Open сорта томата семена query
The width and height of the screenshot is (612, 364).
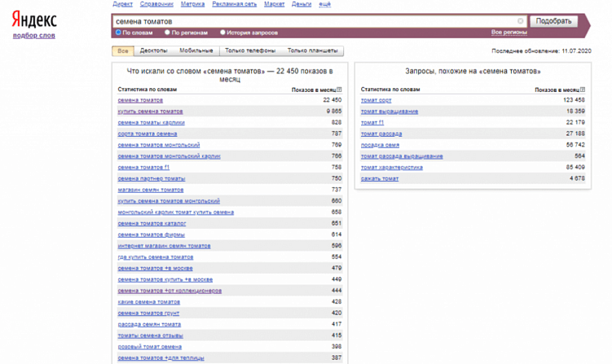coord(147,134)
